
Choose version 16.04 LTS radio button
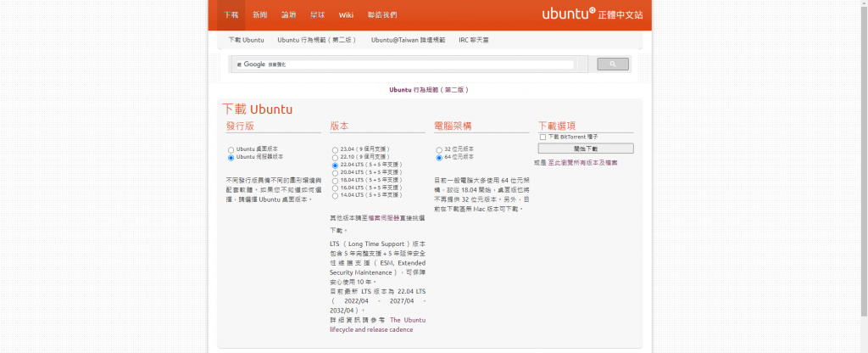point(335,188)
